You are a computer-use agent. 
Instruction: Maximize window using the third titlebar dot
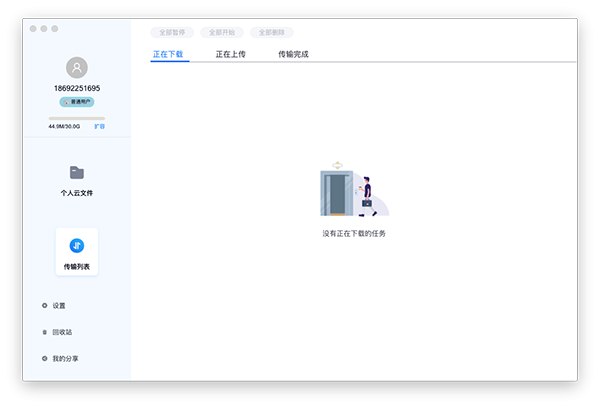[55, 29]
